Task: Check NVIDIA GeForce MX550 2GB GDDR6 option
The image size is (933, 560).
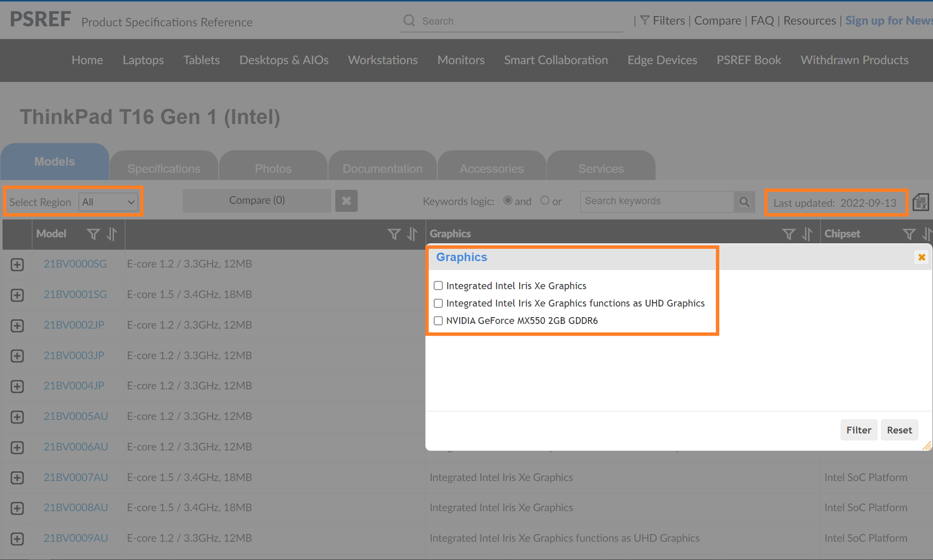Action: coord(438,321)
